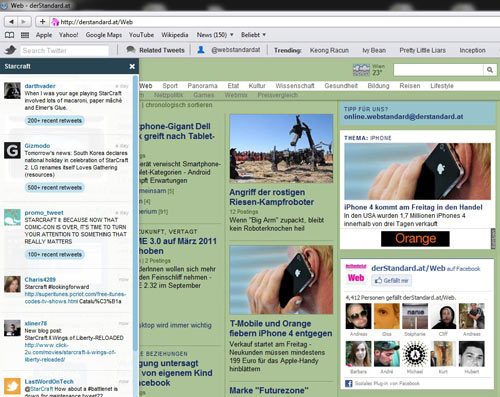Click the 100+ recent retweets badge
Image resolution: width=500 pixels, height=397 pixels.
coord(55,255)
